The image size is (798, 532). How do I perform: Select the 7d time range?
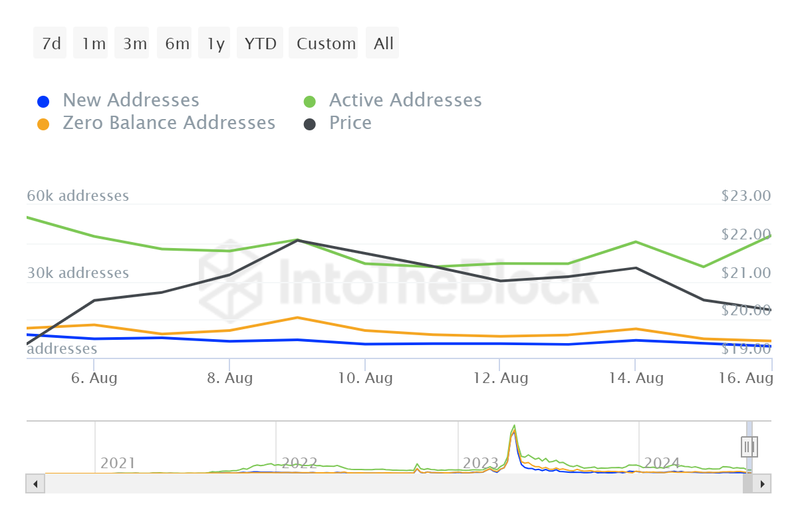pos(51,43)
